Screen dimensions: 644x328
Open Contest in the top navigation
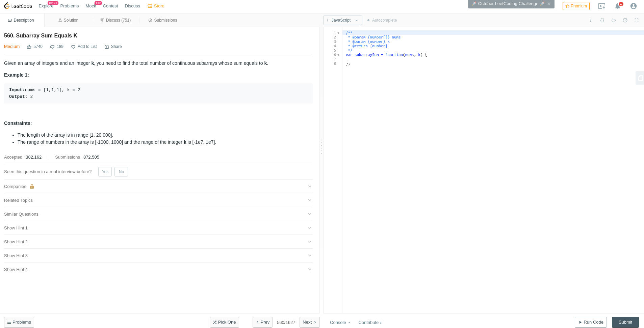click(110, 6)
